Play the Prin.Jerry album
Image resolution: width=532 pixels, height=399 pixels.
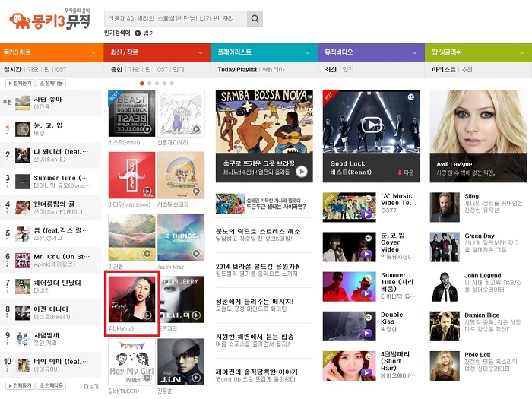tap(196, 315)
